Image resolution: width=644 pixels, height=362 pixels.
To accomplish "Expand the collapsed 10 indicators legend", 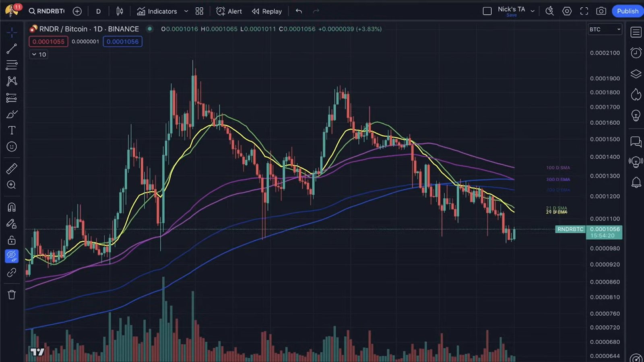I will (39, 54).
